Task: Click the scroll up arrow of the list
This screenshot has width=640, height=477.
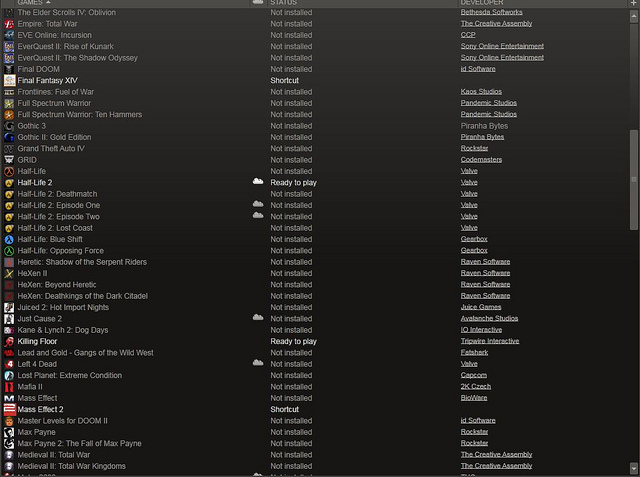Action: coord(633,16)
